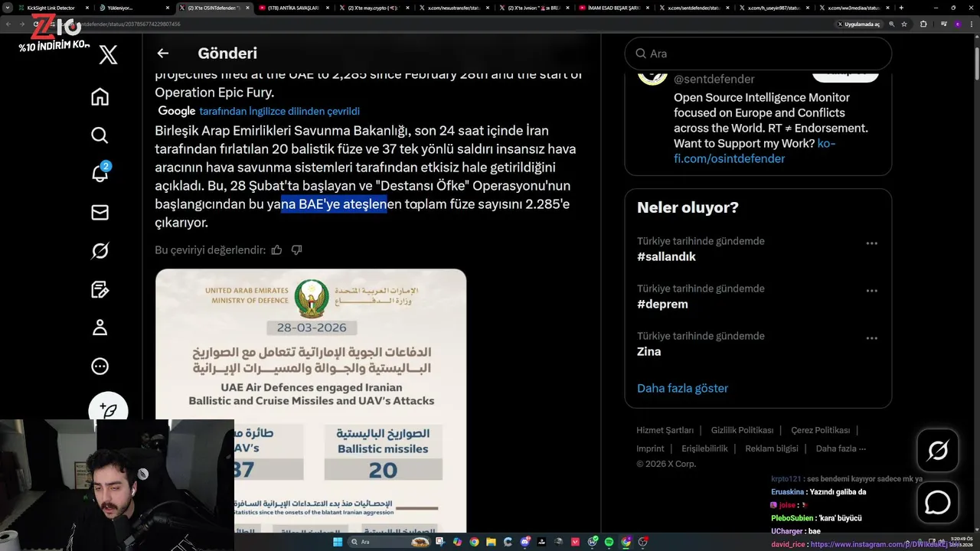Image resolution: width=980 pixels, height=551 pixels.
Task: Open Hizmet Şartları footer link
Action: 665,430
